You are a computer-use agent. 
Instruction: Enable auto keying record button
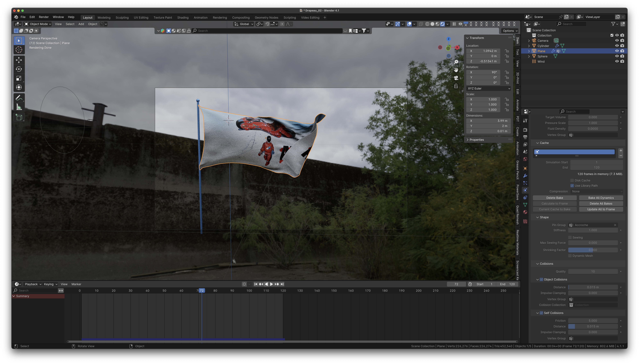coord(244,284)
